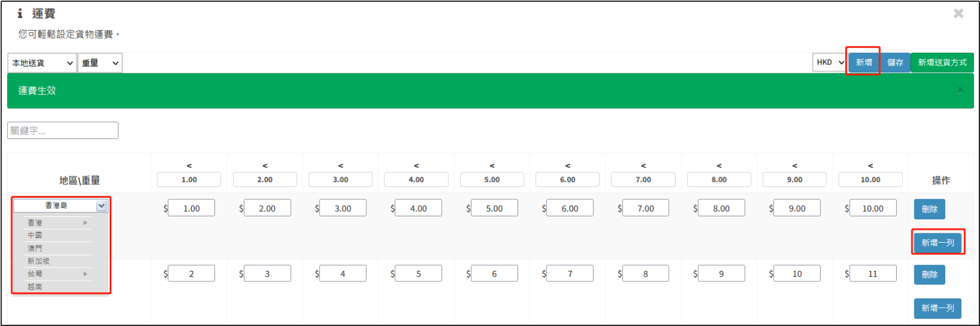Click the 10.00 weight threshold header field
The width and height of the screenshot is (980, 326).
coord(870,180)
